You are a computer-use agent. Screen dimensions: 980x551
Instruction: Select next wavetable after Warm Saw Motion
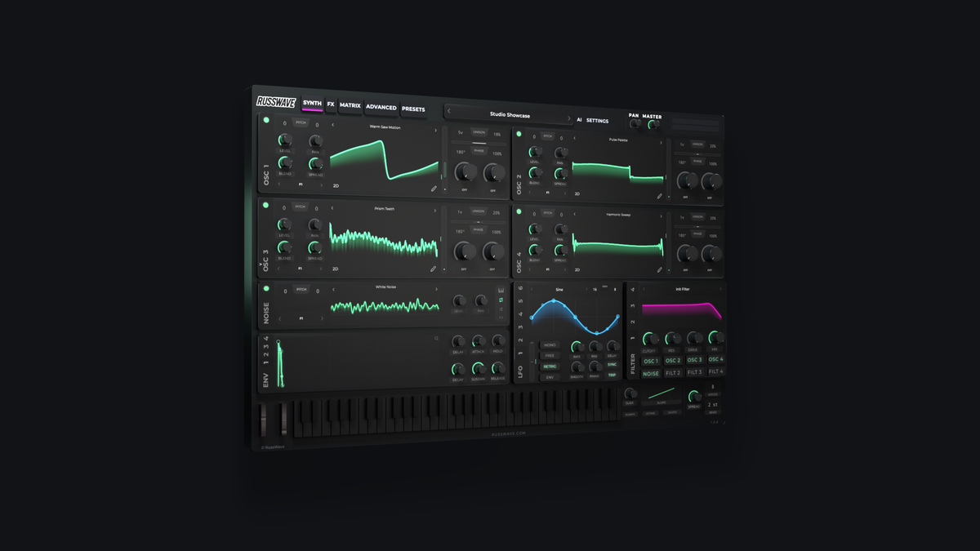436,129
